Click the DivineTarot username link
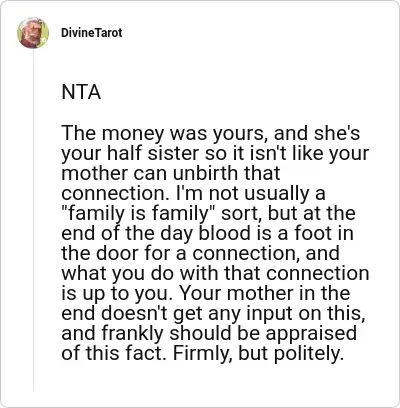 click(92, 33)
